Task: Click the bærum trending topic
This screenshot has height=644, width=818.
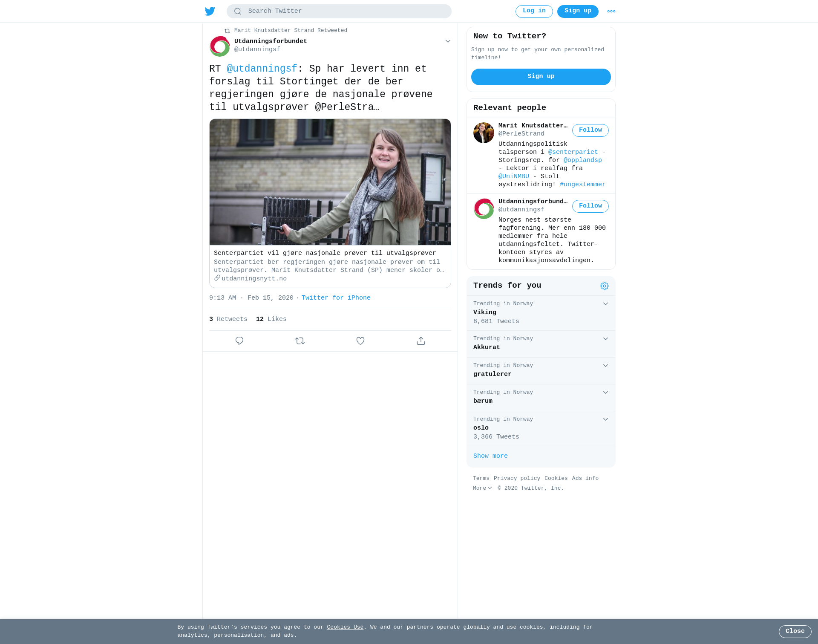Action: click(483, 401)
